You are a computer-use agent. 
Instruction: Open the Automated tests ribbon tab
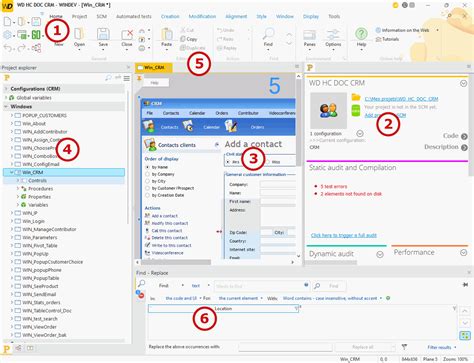pos(134,16)
